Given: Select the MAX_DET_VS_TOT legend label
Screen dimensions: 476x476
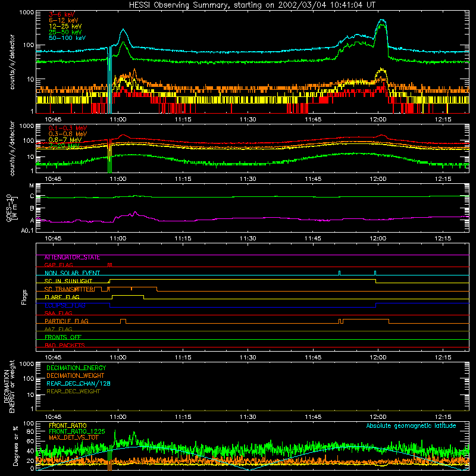Looking at the screenshot, I should pos(74,437).
